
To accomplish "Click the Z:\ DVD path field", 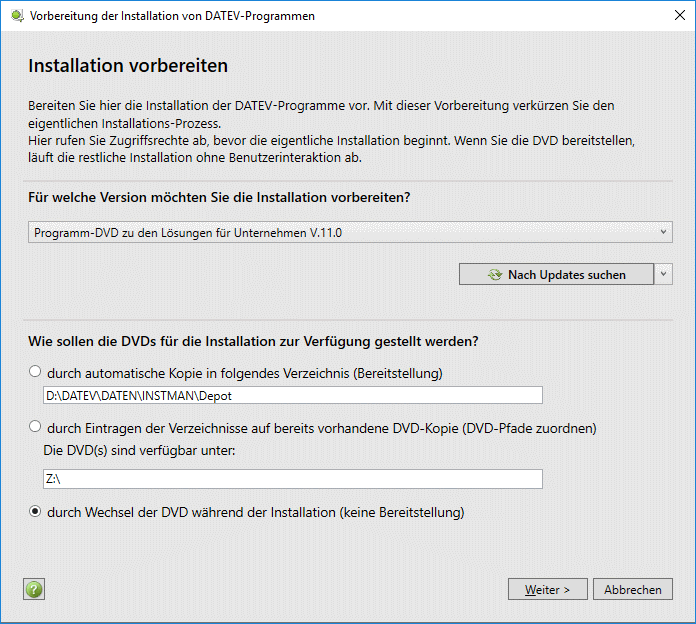I will tap(293, 479).
